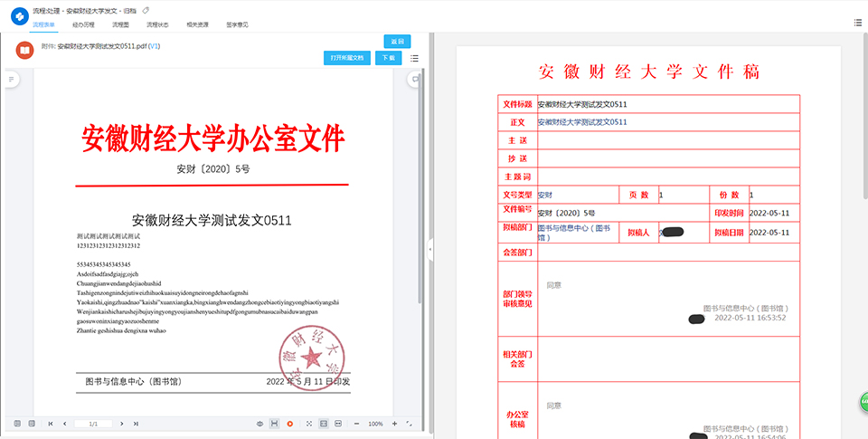Click the PDF title 安徽财经大学测试发文0511

[212, 220]
